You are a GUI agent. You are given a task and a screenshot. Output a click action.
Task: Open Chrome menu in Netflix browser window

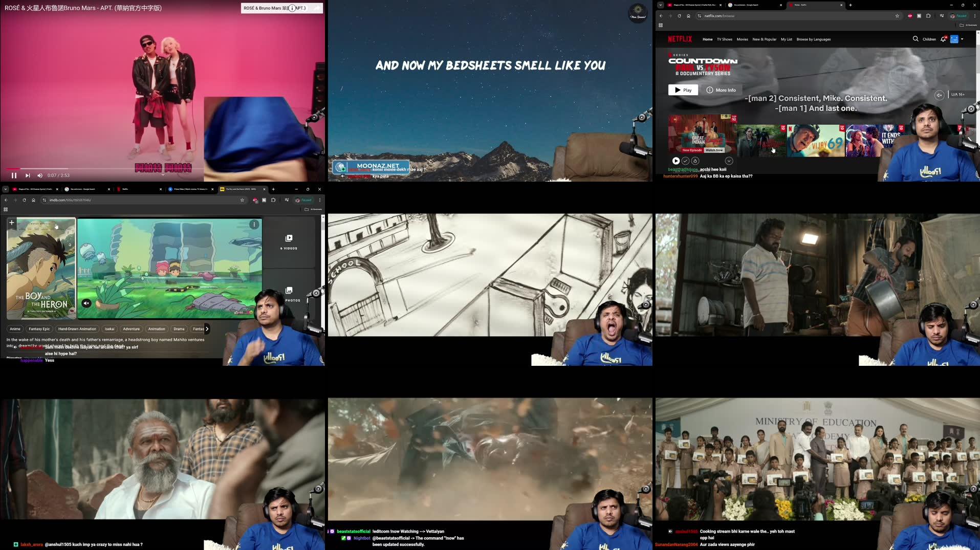(974, 16)
